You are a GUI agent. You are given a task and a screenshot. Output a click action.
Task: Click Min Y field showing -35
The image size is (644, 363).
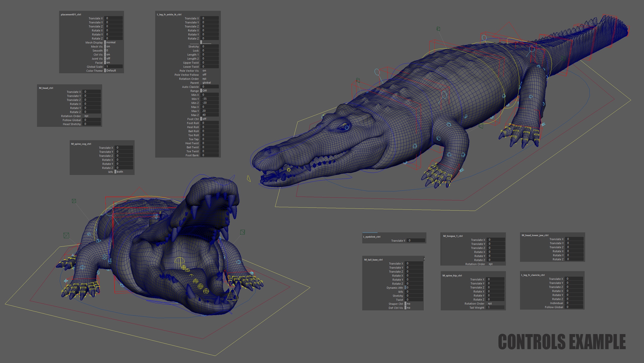[x=210, y=99]
